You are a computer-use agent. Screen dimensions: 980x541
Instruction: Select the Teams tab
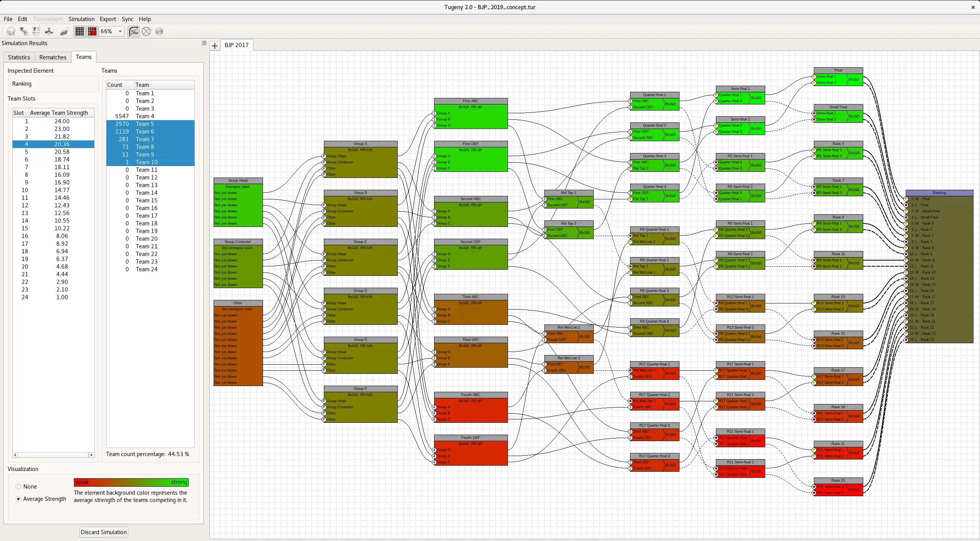click(83, 57)
